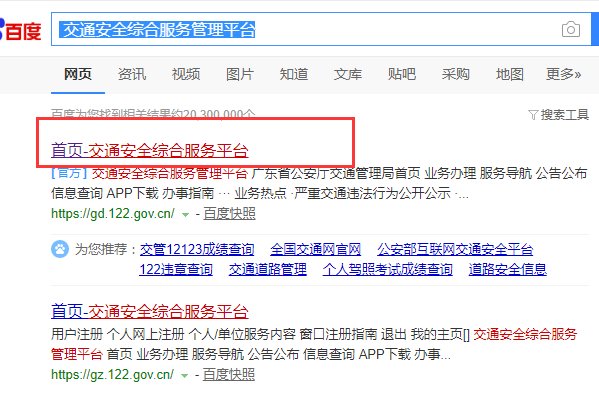Open recommended link 122违章查询
Viewport: 599px width, 400px height.
[x=176, y=269]
